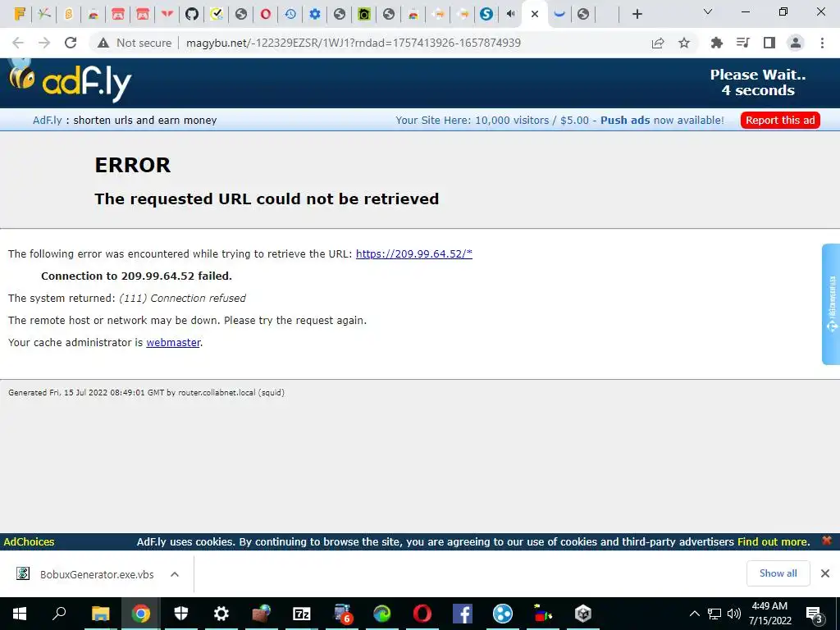Open File Explorer from taskbar
Image resolution: width=840 pixels, height=630 pixels.
[x=100, y=614]
